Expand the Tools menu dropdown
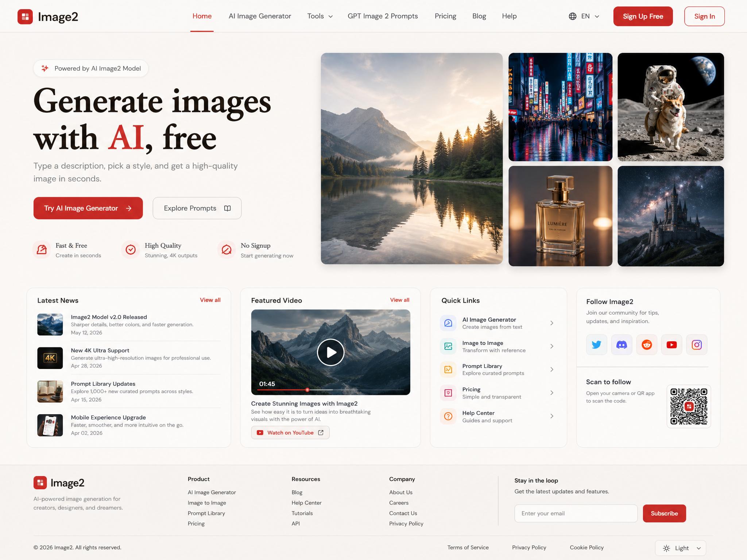The image size is (747, 560). coord(320,16)
